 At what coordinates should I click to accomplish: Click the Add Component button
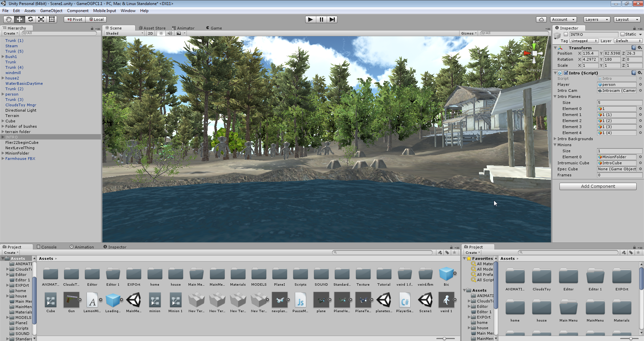click(598, 186)
